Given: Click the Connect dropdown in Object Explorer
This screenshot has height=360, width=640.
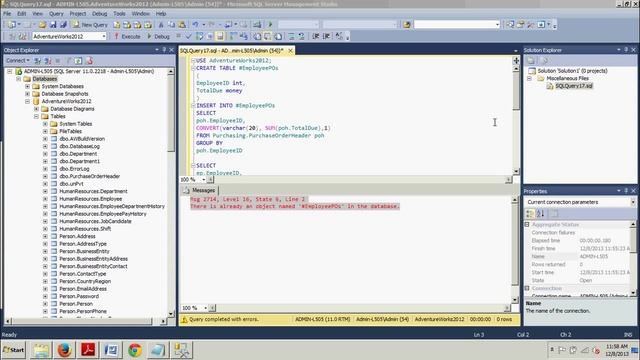Looking at the screenshot, I should point(17,60).
